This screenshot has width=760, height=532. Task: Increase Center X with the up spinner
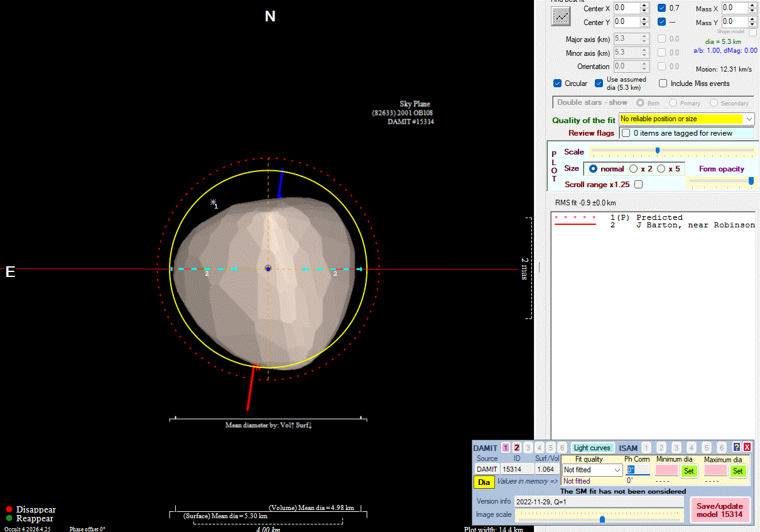coord(644,5)
